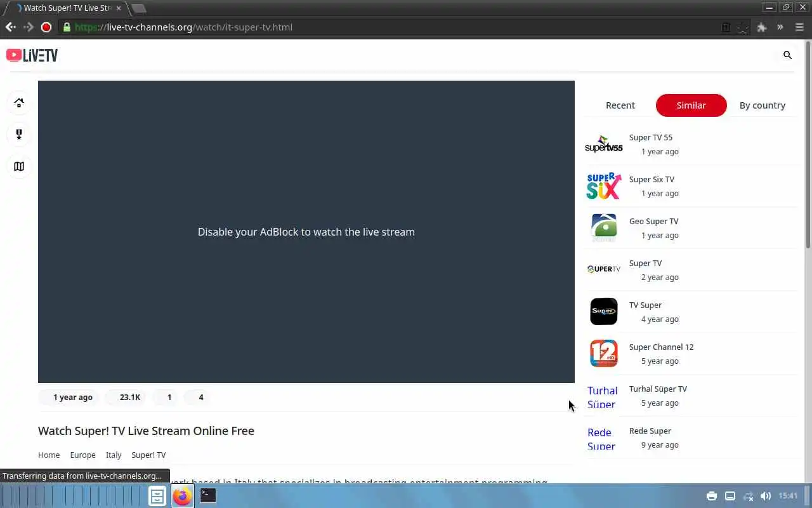Bookmark this page with star icon
The image size is (812, 508).
[743, 27]
